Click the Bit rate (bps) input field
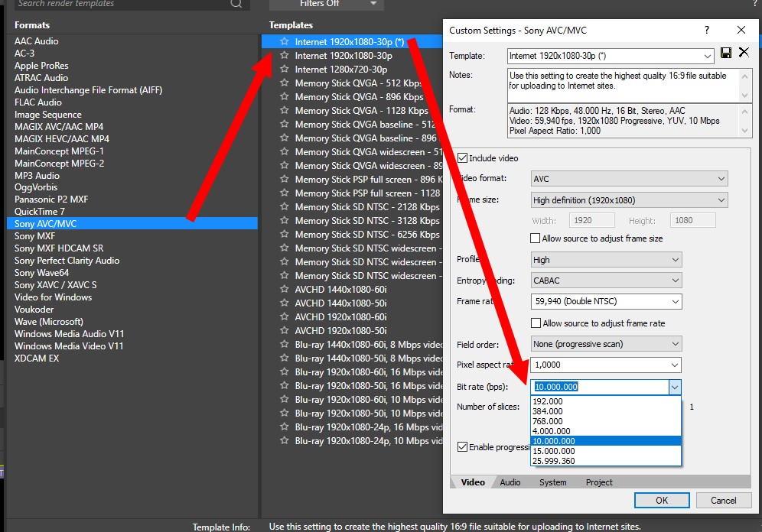This screenshot has width=762, height=532. [x=600, y=387]
